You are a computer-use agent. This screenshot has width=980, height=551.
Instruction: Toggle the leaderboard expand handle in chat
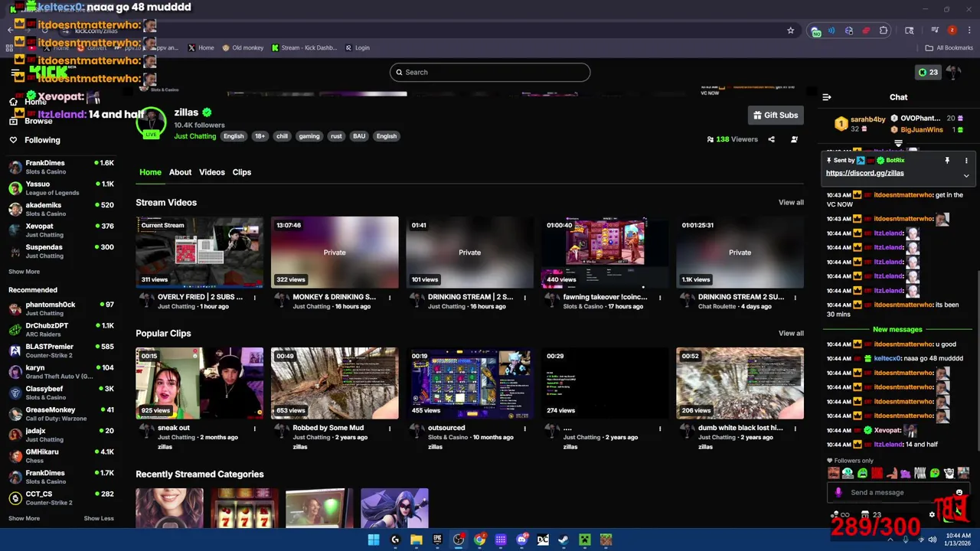898,143
